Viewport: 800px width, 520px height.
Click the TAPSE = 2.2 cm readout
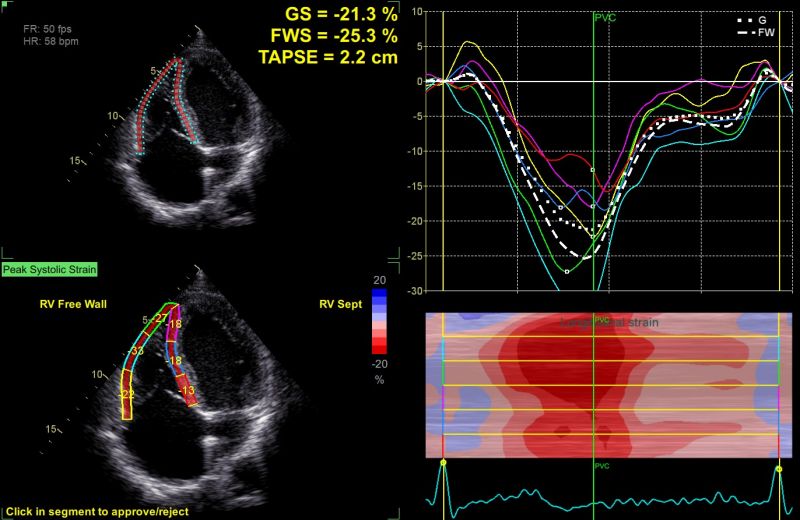point(328,57)
